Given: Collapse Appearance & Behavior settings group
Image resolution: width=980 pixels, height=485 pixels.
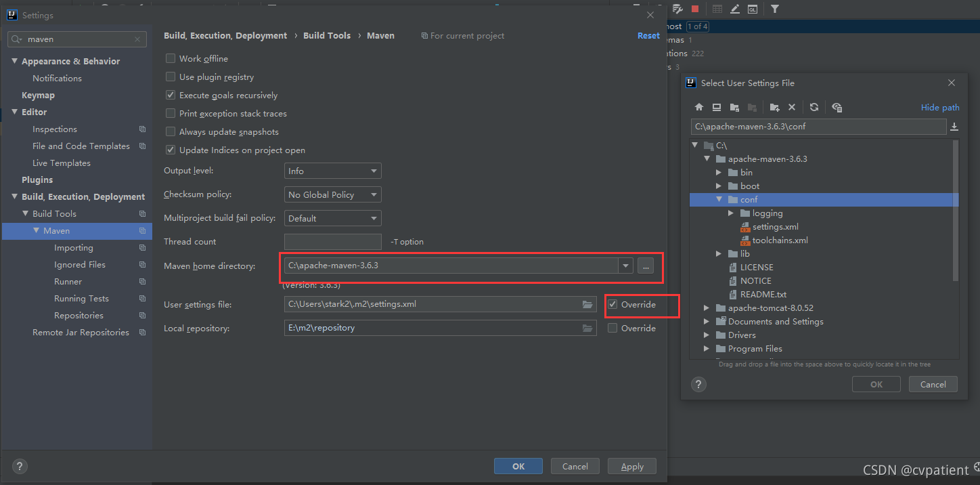Looking at the screenshot, I should point(15,61).
